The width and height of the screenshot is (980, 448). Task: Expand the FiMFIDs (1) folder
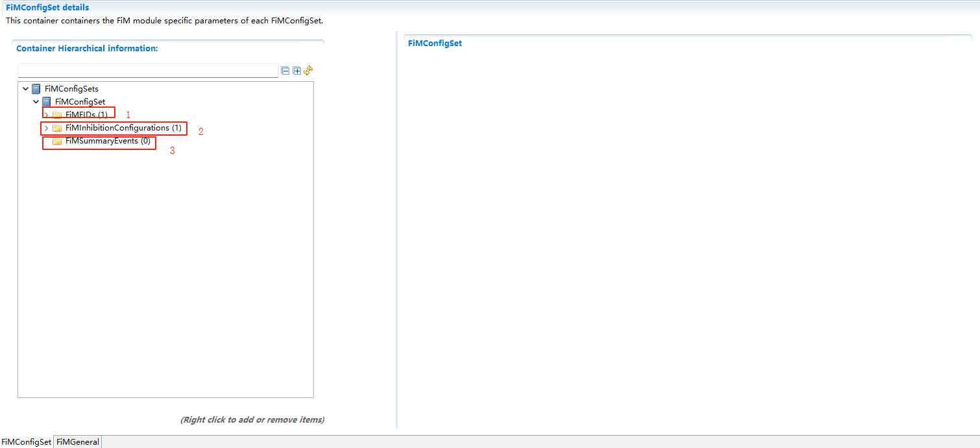[x=47, y=115]
